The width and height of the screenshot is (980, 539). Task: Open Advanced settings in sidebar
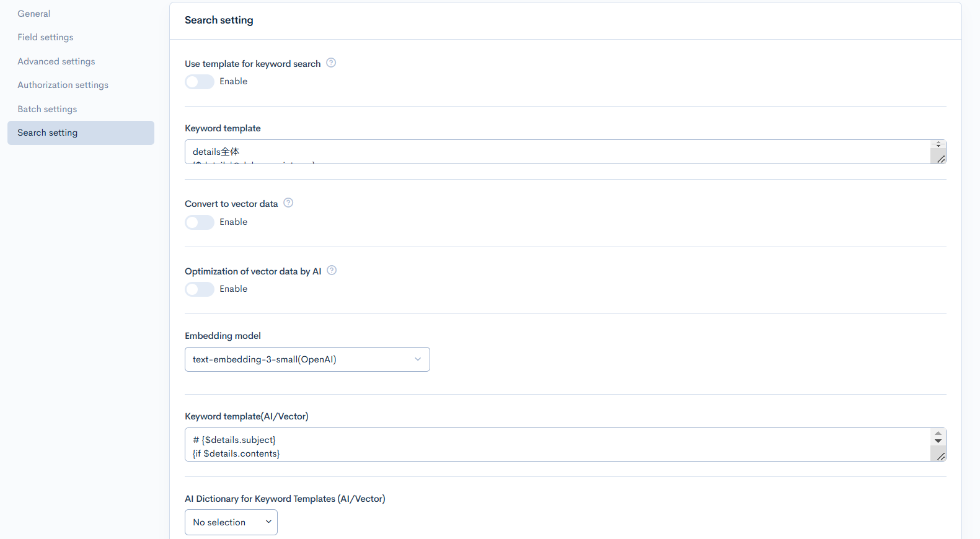click(56, 61)
